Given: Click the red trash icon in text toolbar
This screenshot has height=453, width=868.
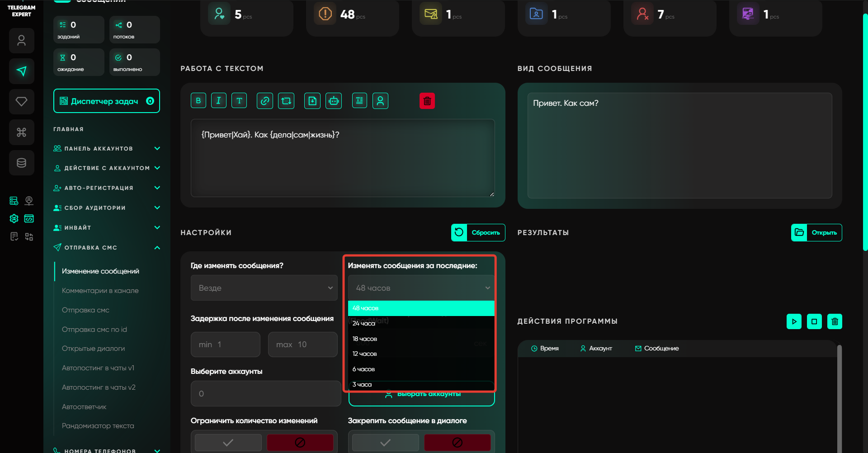Looking at the screenshot, I should pos(427,101).
